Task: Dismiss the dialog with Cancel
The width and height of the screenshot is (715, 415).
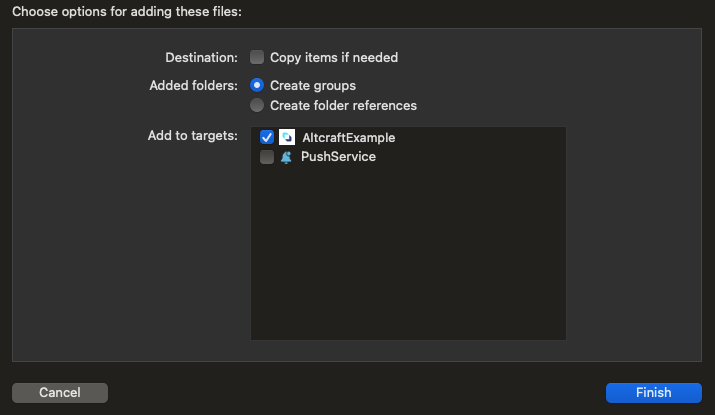Action: coord(60,393)
